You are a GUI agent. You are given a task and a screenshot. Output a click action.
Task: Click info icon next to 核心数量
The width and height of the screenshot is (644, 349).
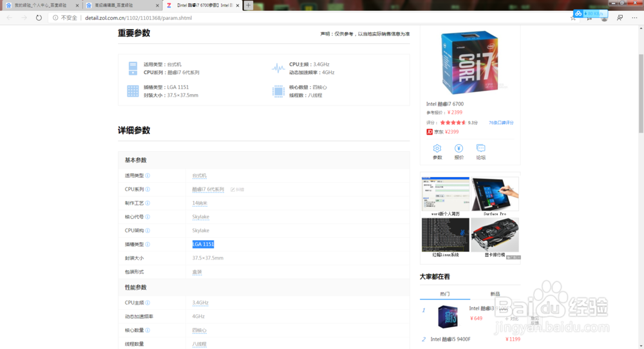tap(147, 330)
